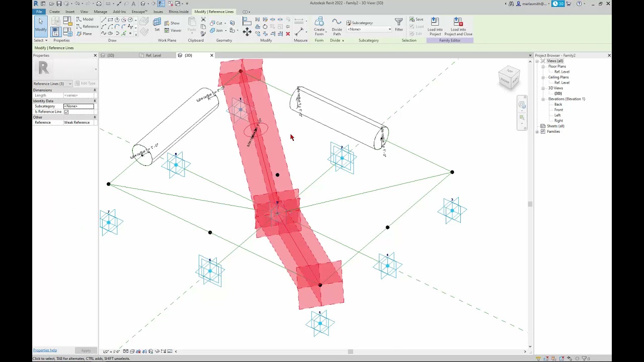Switch to the Enscape ribbon tab
Image resolution: width=644 pixels, height=362 pixels.
pyautogui.click(x=139, y=12)
